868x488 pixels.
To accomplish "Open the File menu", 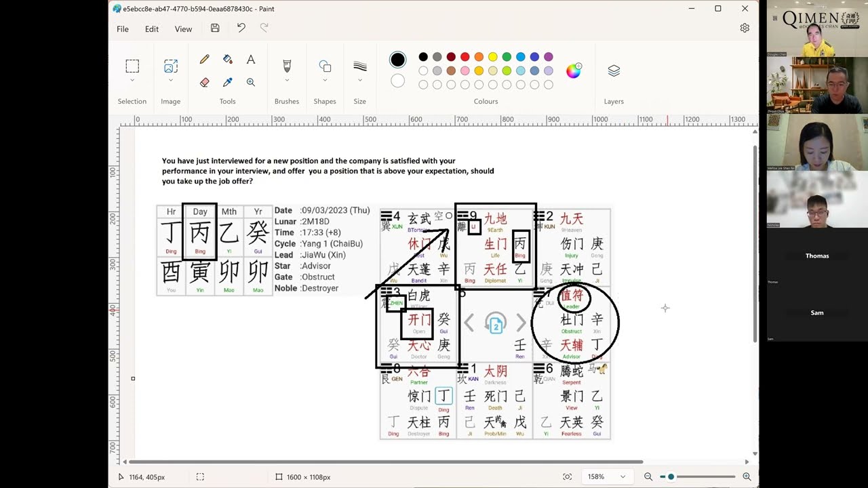I will tap(123, 29).
